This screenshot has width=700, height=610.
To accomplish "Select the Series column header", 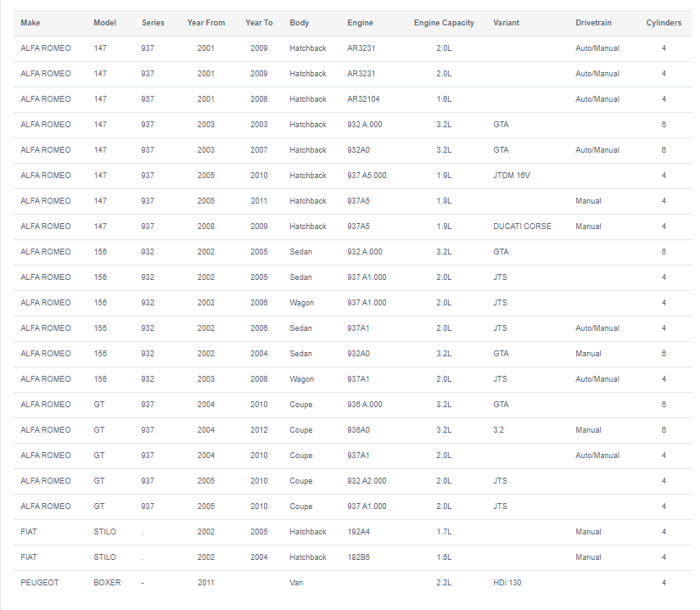I will (x=153, y=23).
